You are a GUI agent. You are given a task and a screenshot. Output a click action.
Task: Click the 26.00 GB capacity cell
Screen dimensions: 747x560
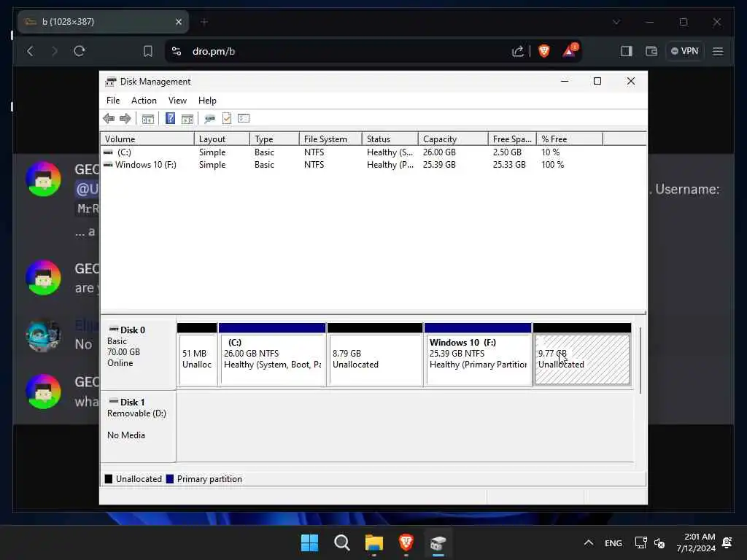tap(439, 152)
